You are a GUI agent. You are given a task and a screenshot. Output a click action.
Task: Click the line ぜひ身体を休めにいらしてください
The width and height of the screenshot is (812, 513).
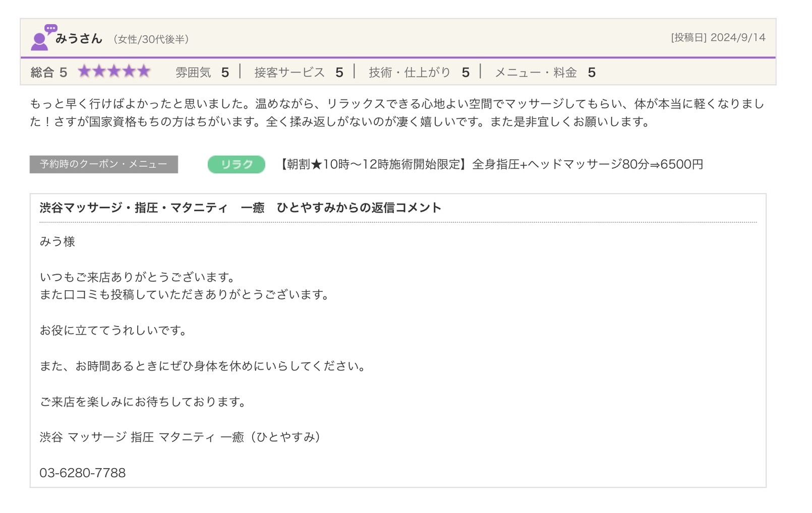click(204, 366)
